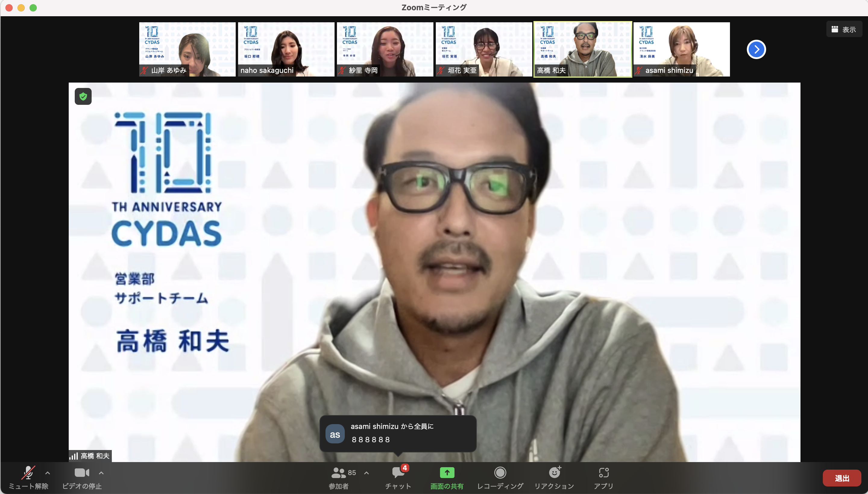Expand the arrow next to 参加者 count
Screen dimensions: 868x494
pyautogui.click(x=366, y=473)
